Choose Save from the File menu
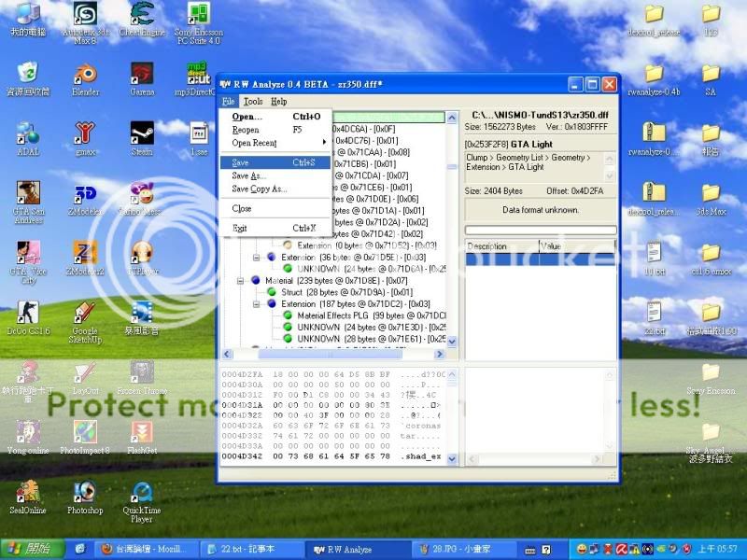 tap(241, 162)
